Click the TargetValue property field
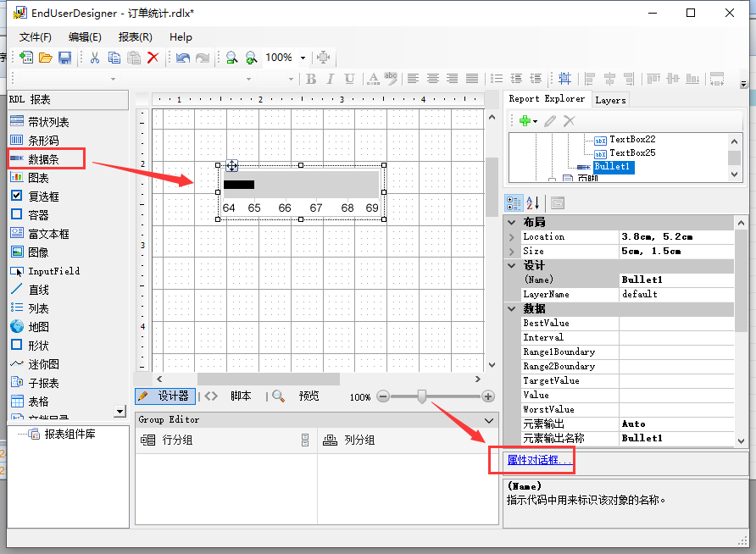The image size is (756, 554). coord(677,380)
